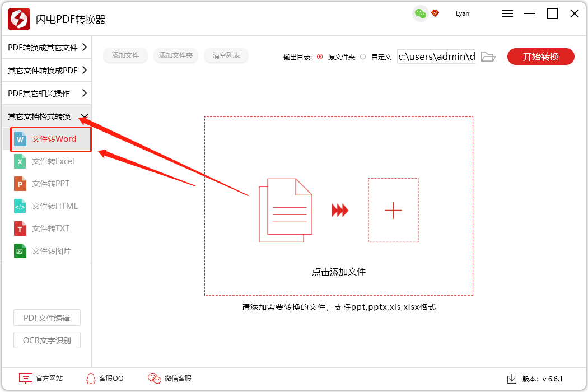Click the teal HTML file icon
This screenshot has height=392, width=588.
pyautogui.click(x=20, y=206)
